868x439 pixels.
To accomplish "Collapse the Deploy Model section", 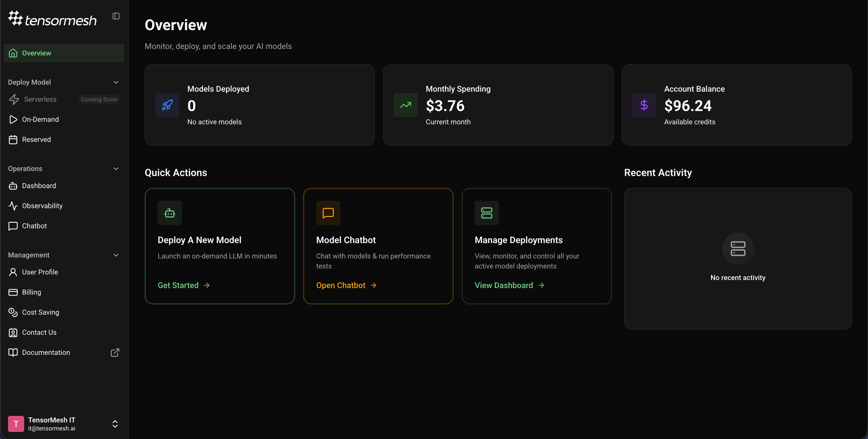I will pos(116,82).
